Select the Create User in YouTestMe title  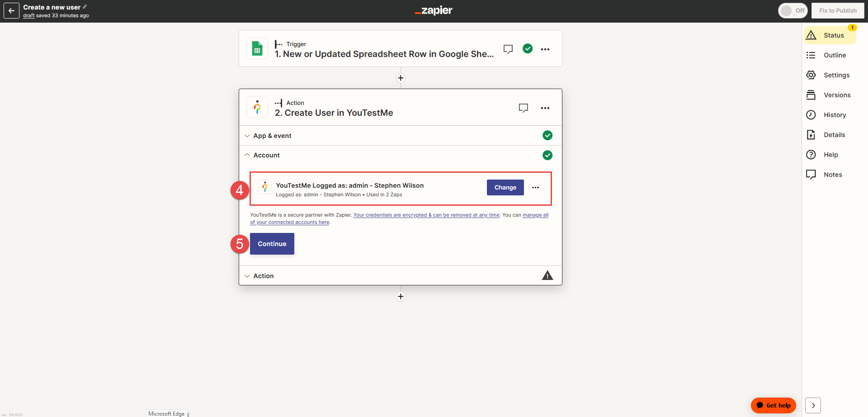[x=334, y=113]
